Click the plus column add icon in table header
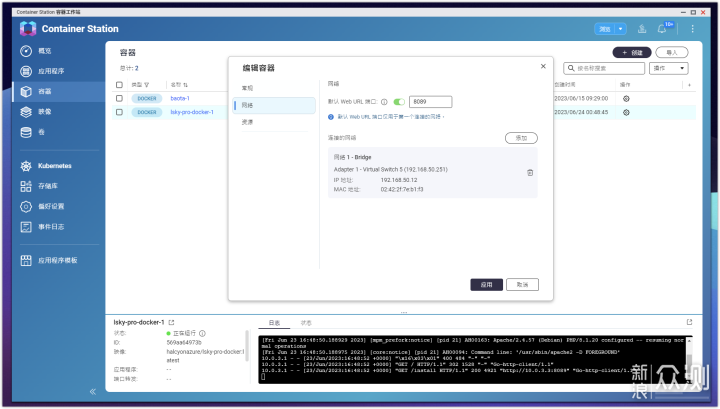The width and height of the screenshot is (720, 409). pyautogui.click(x=689, y=85)
